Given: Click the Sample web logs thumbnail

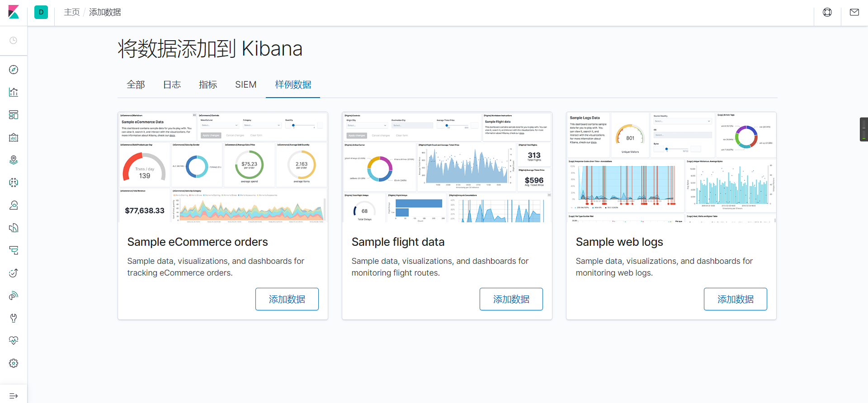Looking at the screenshot, I should click(671, 167).
